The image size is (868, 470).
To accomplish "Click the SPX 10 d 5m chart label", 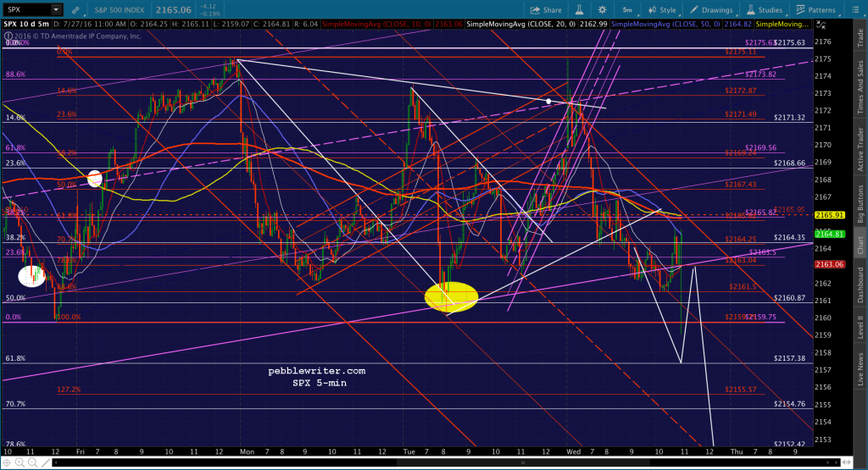I will 25,25.
